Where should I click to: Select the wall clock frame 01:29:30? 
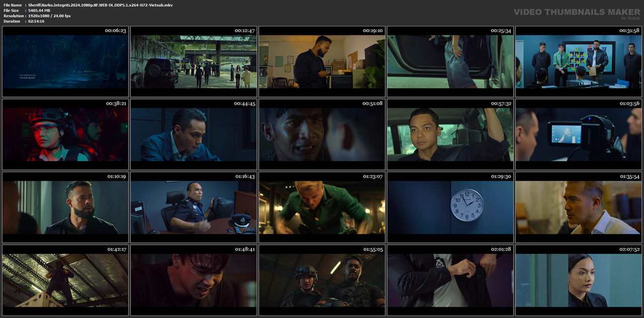click(450, 208)
